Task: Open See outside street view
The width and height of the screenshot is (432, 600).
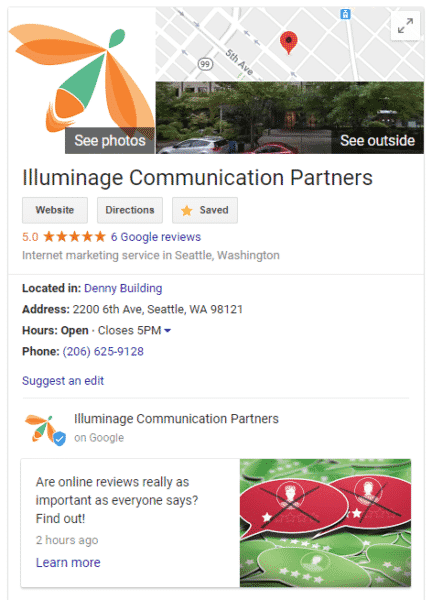Action: click(x=377, y=140)
